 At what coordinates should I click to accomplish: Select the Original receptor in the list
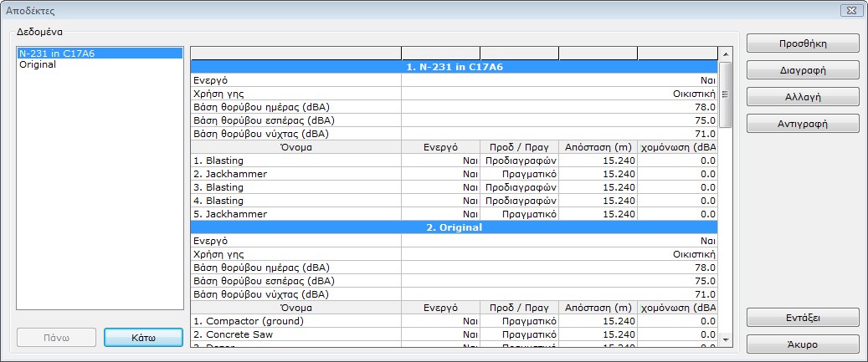click(100, 64)
